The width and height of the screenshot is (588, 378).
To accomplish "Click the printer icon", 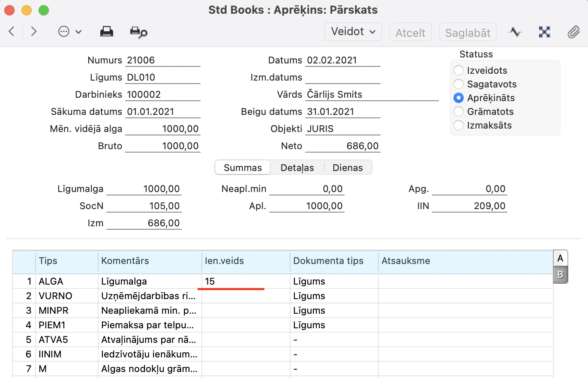I will [106, 32].
